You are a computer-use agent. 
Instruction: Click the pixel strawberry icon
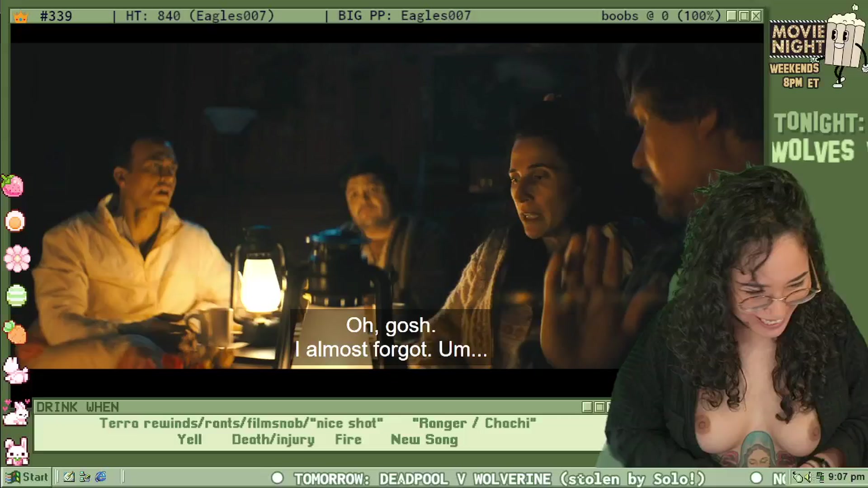pos(12,185)
